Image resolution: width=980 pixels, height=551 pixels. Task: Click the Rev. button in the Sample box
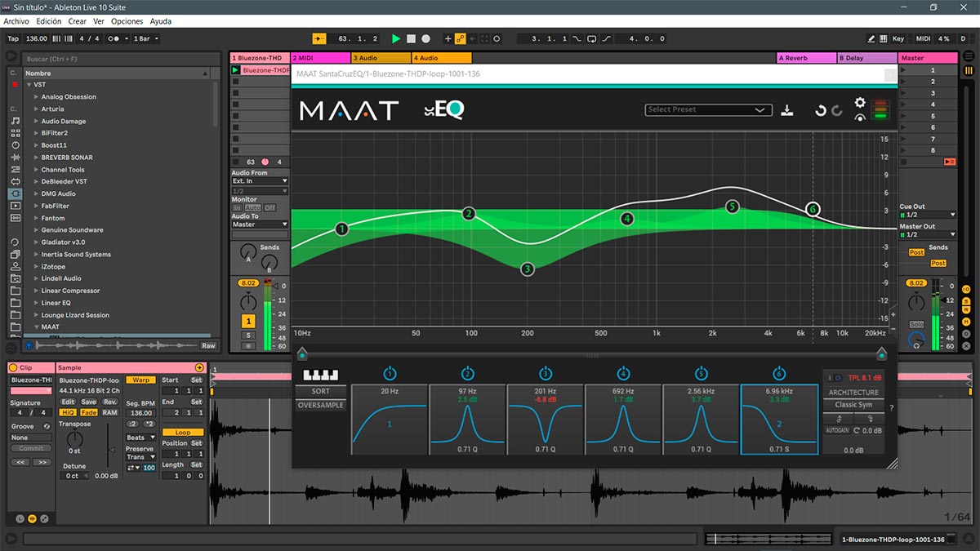[109, 402]
